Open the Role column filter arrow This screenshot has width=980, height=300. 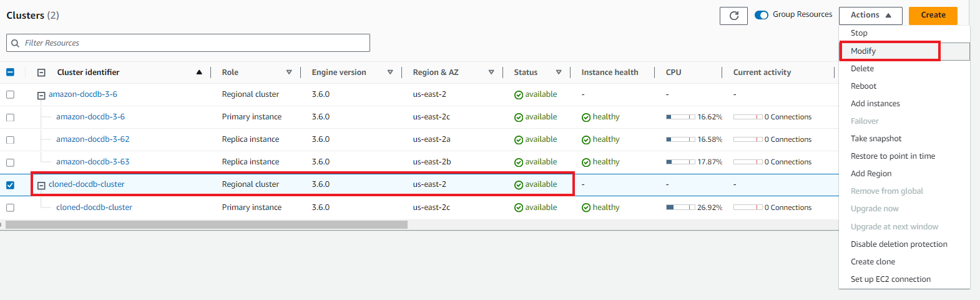(x=289, y=72)
